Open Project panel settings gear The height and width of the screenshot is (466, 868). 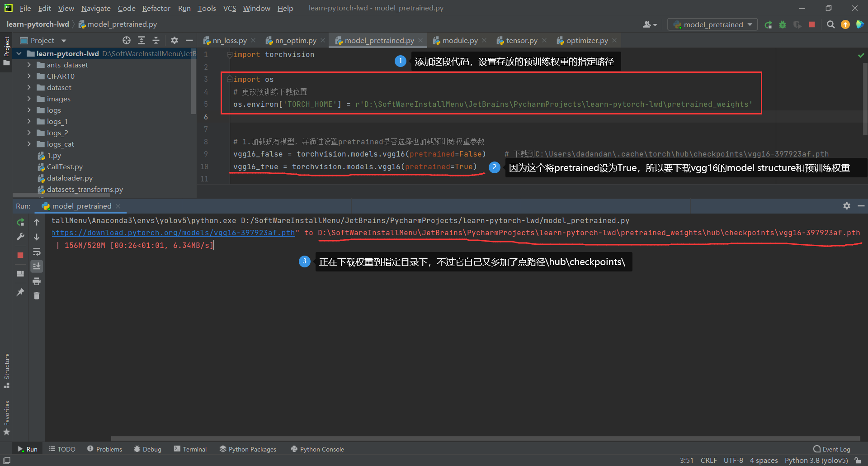coord(175,40)
